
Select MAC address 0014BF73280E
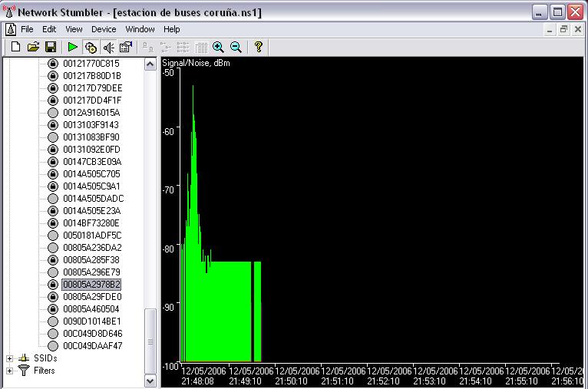pos(91,223)
